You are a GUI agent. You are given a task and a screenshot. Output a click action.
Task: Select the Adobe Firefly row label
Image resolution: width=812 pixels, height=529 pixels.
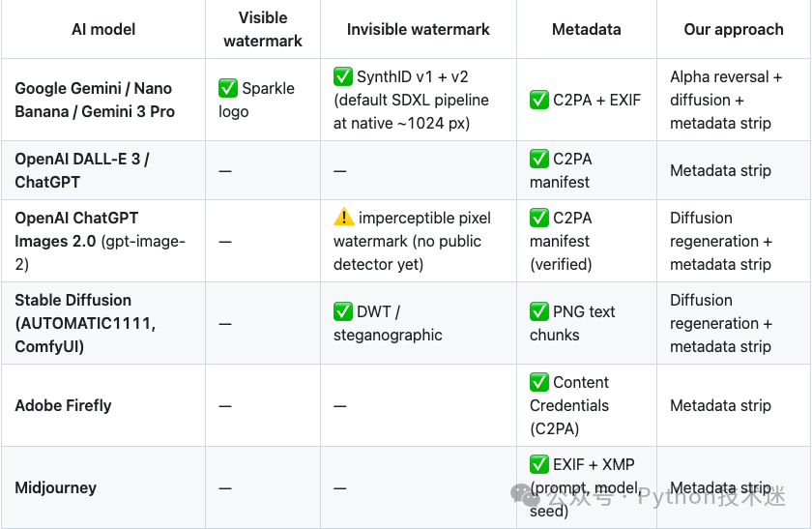[x=63, y=405]
